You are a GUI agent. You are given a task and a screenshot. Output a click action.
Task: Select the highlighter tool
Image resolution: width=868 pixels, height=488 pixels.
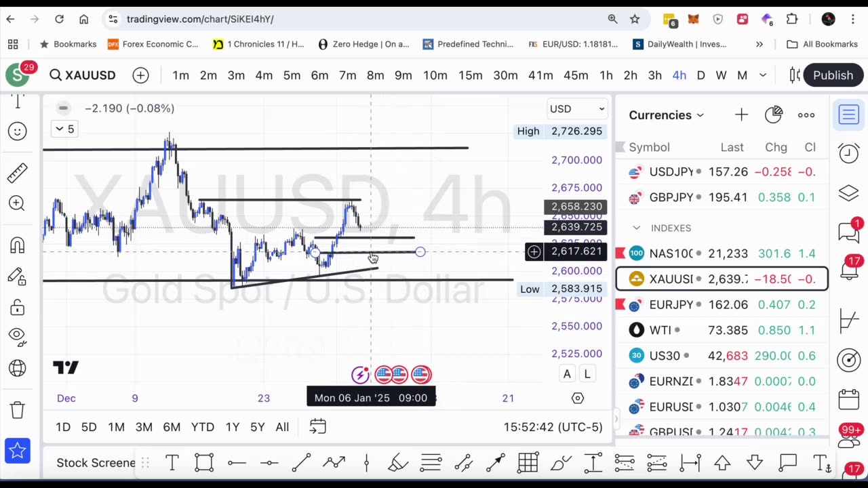click(398, 463)
